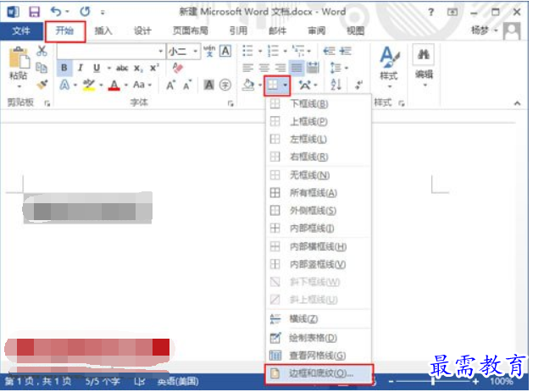
Task: Increase paragraph indent
Action: pos(346,51)
